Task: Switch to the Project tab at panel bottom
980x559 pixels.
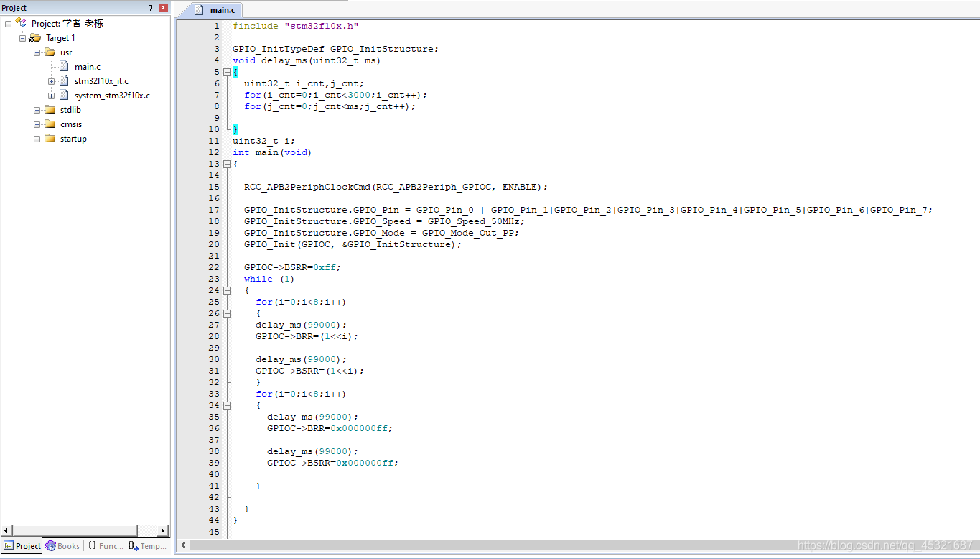Action: pyautogui.click(x=22, y=546)
